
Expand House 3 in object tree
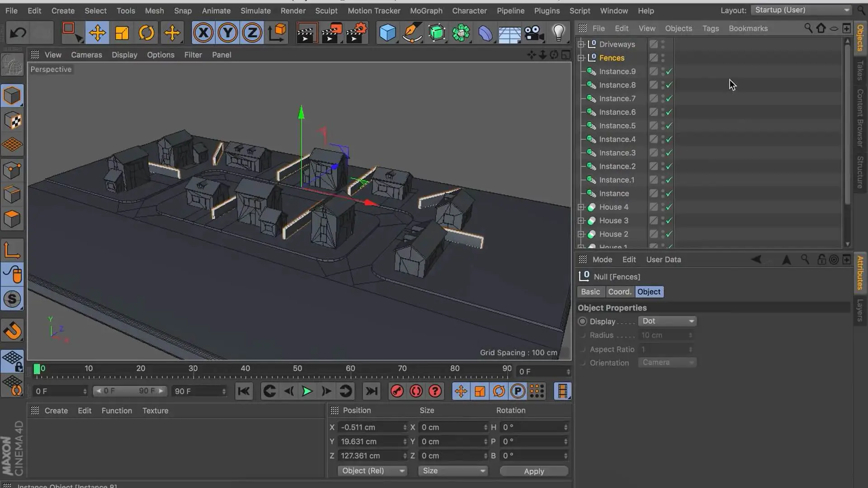point(581,221)
